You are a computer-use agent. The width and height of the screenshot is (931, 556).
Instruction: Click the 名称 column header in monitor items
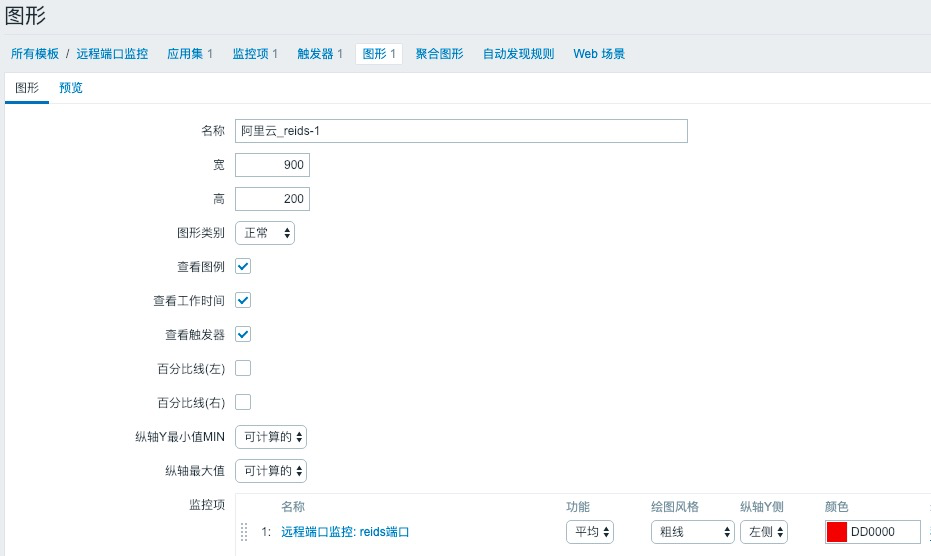293,507
